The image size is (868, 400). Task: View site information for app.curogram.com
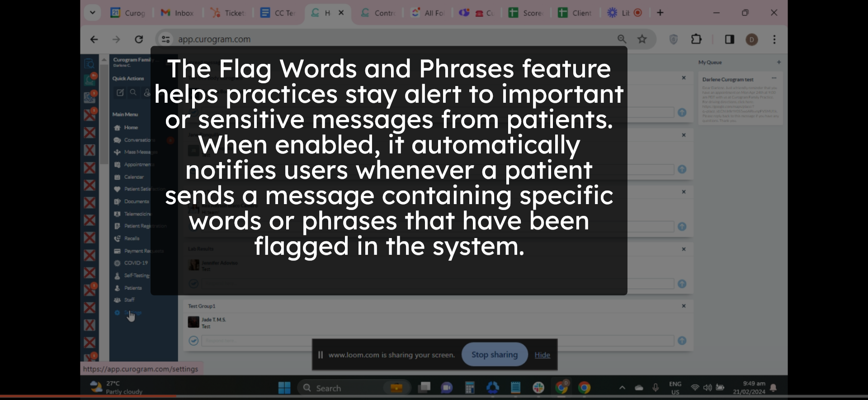(x=166, y=39)
